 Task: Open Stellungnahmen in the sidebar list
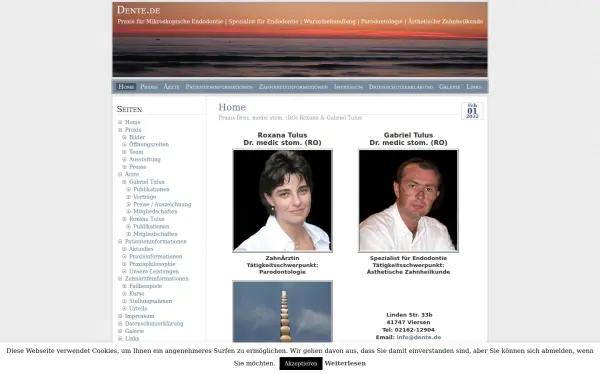(150, 301)
